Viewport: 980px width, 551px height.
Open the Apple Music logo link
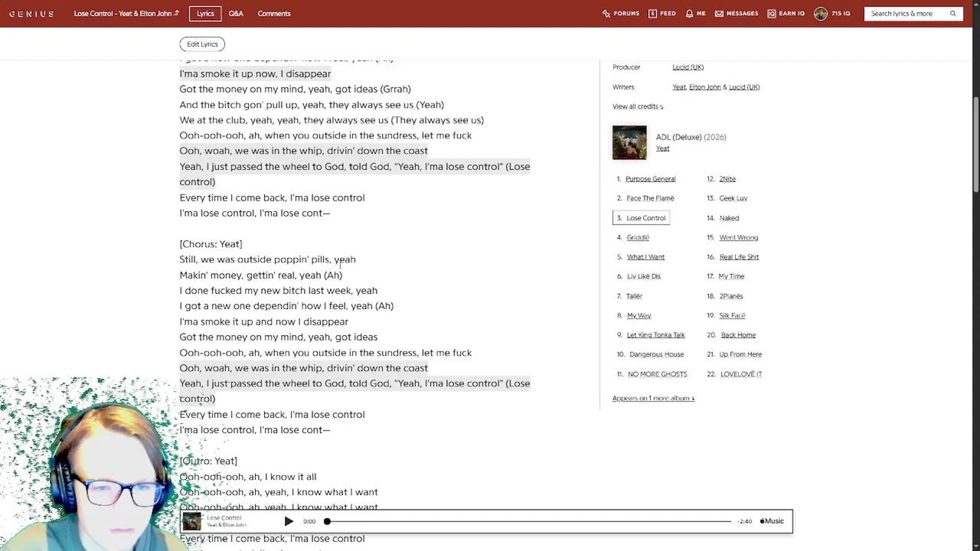[x=772, y=521]
